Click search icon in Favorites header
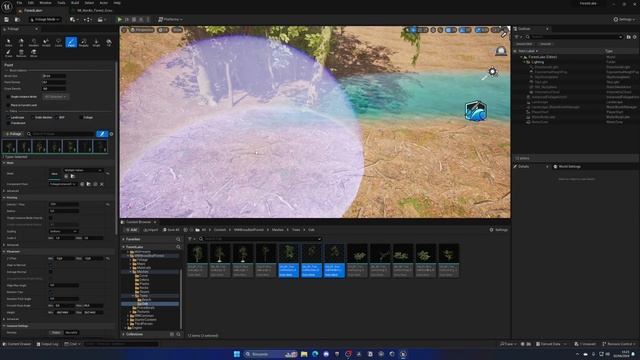Viewport: 640px width, 360px height. 178,239
